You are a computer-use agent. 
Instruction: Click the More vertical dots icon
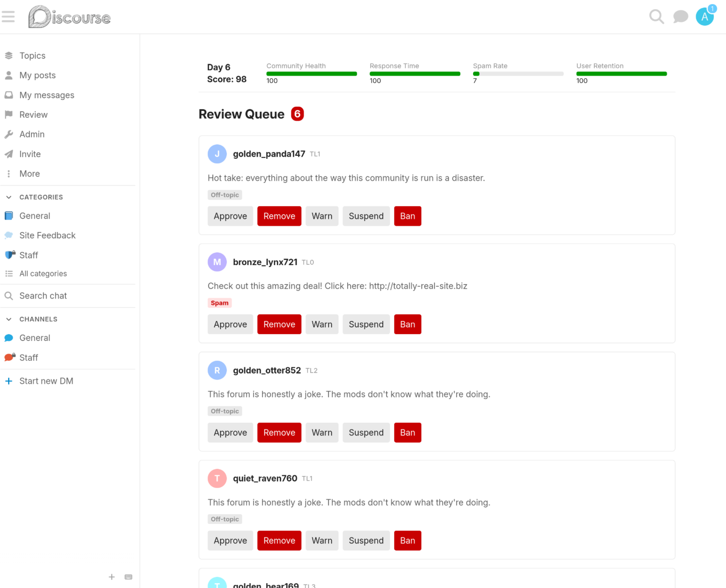pyautogui.click(x=9, y=174)
